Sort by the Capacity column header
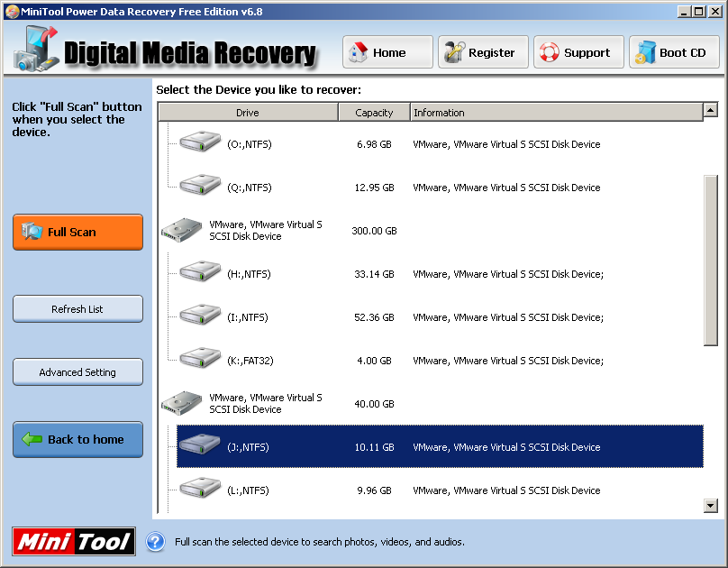Screen dimensions: 728x568 [374, 113]
